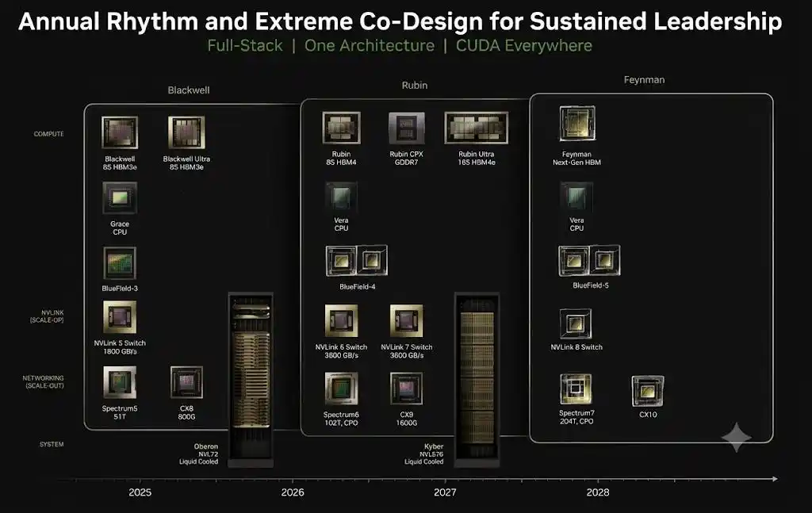Click the 2027 timeline marker
812x513 pixels.
445,492
